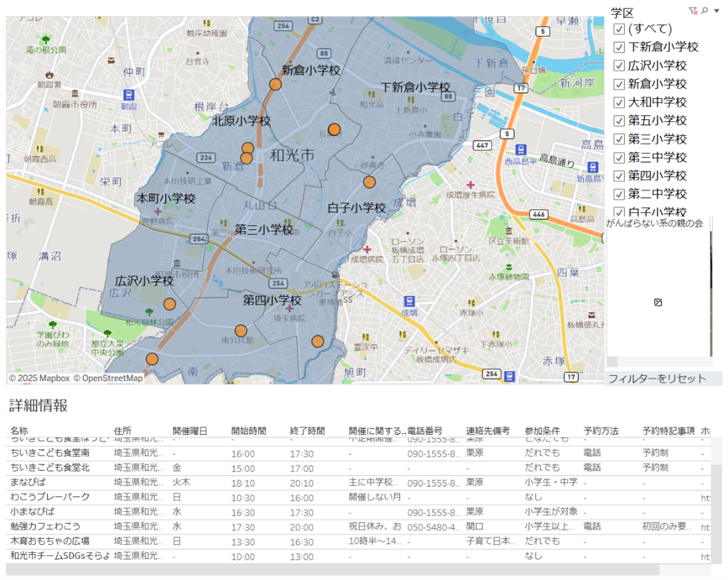Viewport: 728px width, 580px height.
Task: Click the フィルターをリセット button
Action: (657, 379)
